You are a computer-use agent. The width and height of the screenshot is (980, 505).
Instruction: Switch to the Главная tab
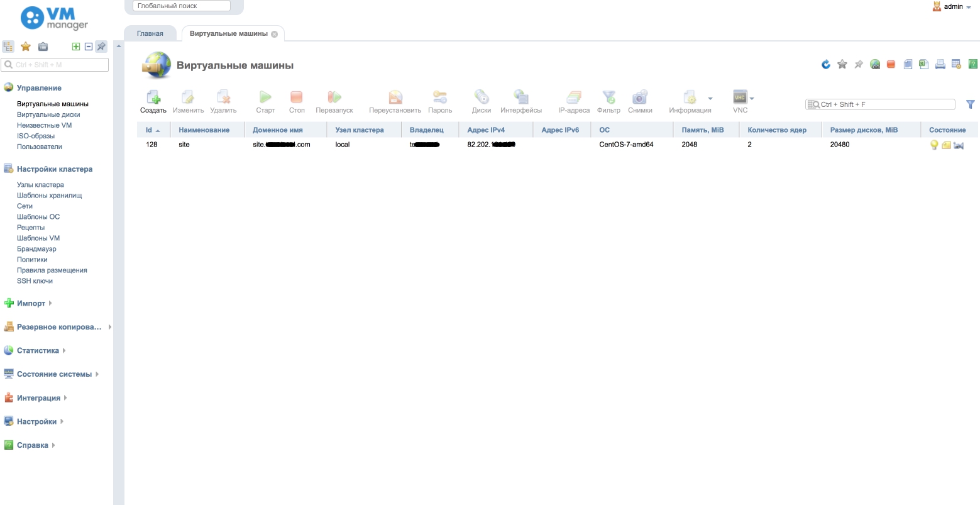point(150,33)
